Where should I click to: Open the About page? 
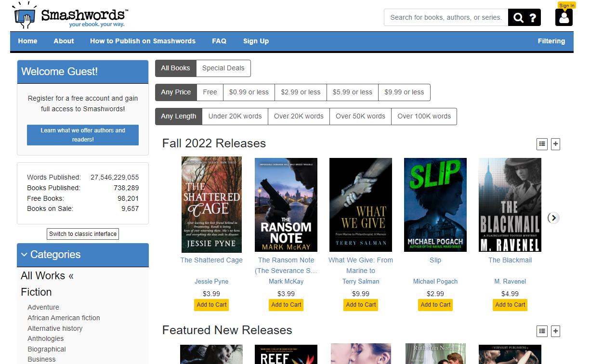point(64,41)
